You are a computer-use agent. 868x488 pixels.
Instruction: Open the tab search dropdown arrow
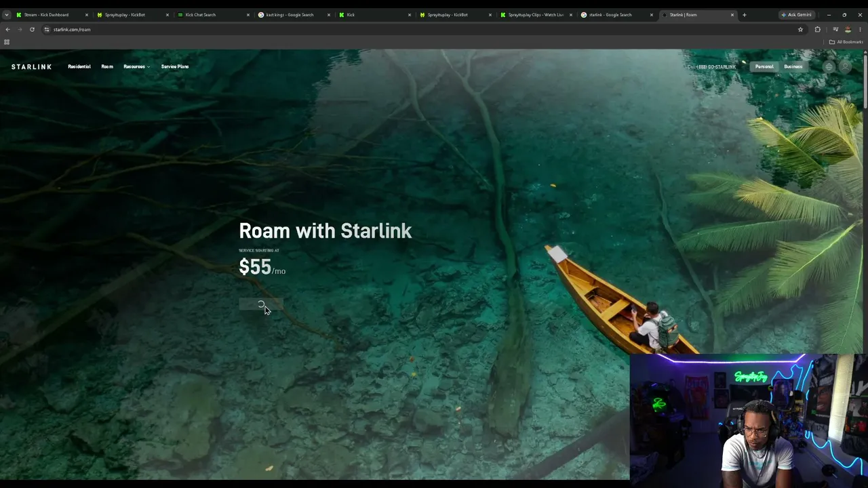pos(7,15)
